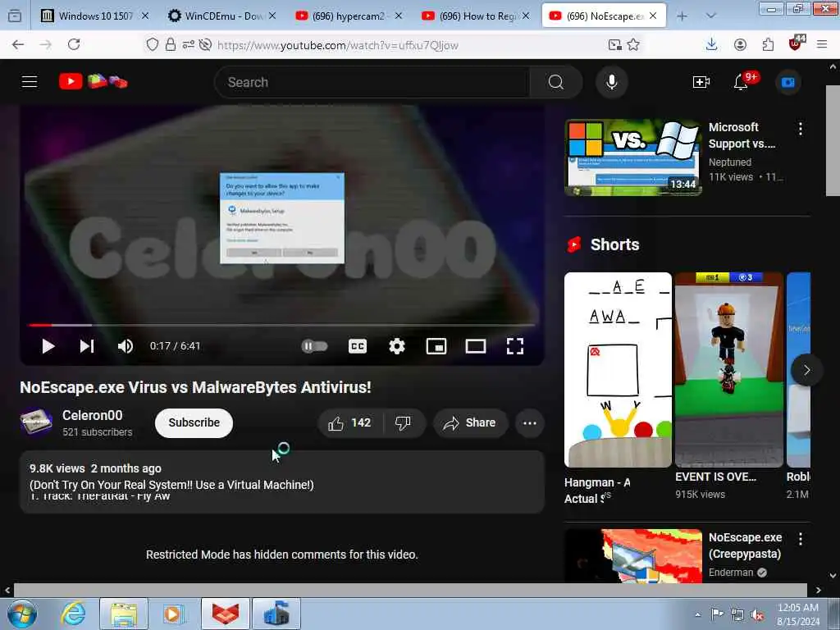
Task: Mute the video volume
Action: [x=126, y=346]
